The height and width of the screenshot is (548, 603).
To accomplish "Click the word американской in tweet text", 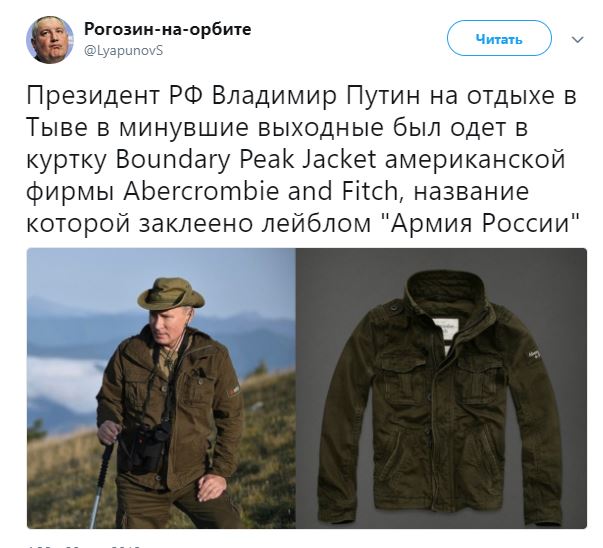I will point(475,160).
